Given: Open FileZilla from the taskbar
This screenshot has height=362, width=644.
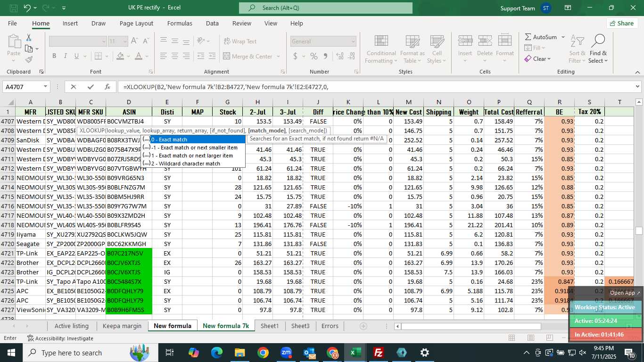Looking at the screenshot, I should [x=379, y=353].
